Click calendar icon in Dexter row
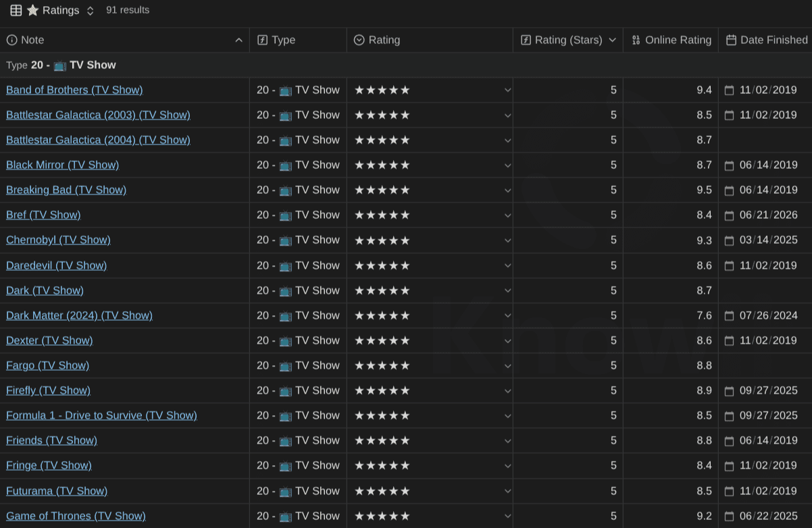This screenshot has width=812, height=528. tap(729, 340)
